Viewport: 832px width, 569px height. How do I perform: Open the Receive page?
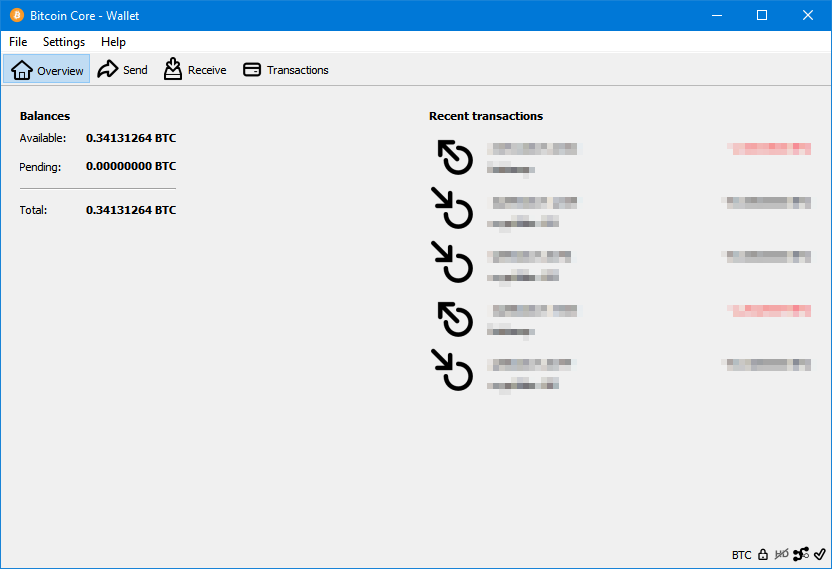point(194,70)
